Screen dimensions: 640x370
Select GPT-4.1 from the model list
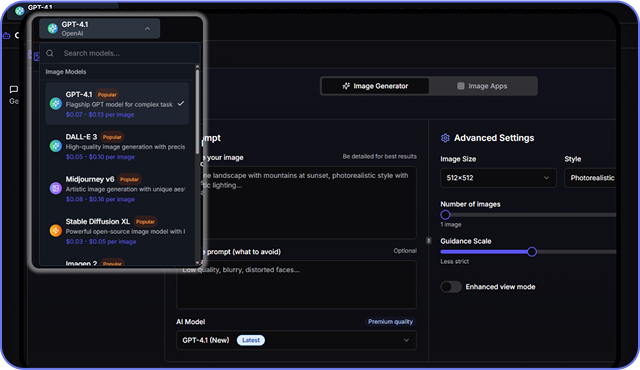[117, 104]
